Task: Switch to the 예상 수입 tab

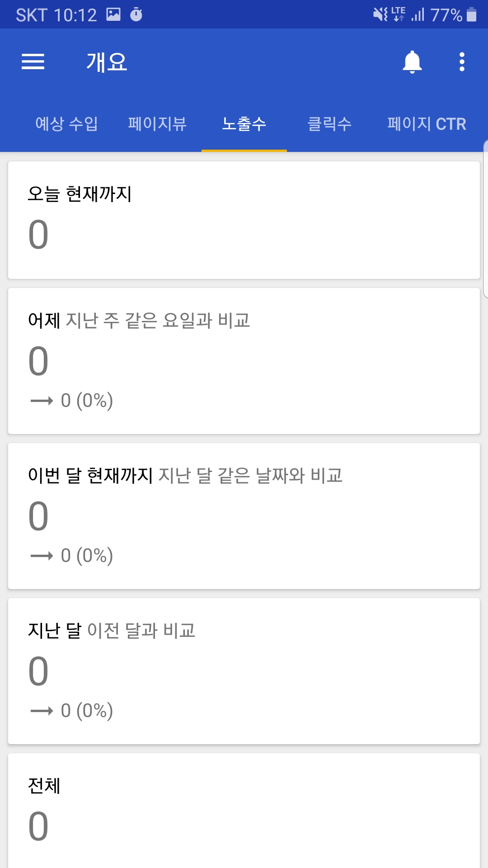Action: pyautogui.click(x=66, y=123)
